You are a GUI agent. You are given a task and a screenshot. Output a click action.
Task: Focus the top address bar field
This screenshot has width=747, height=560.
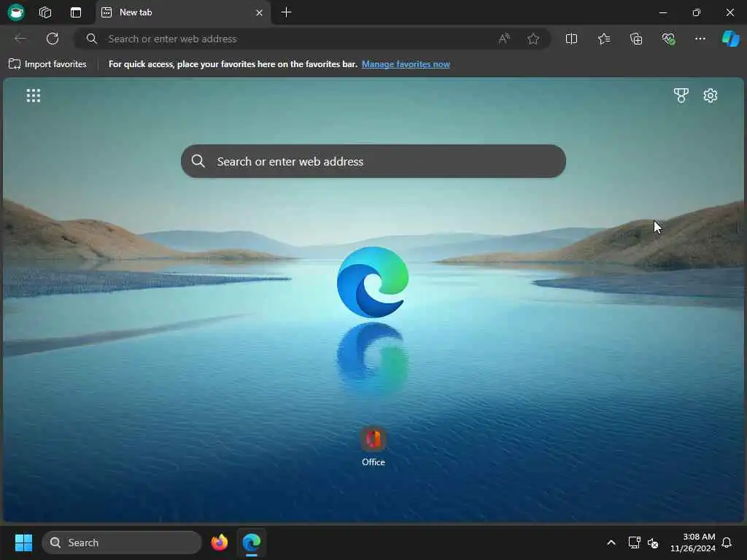(312, 39)
